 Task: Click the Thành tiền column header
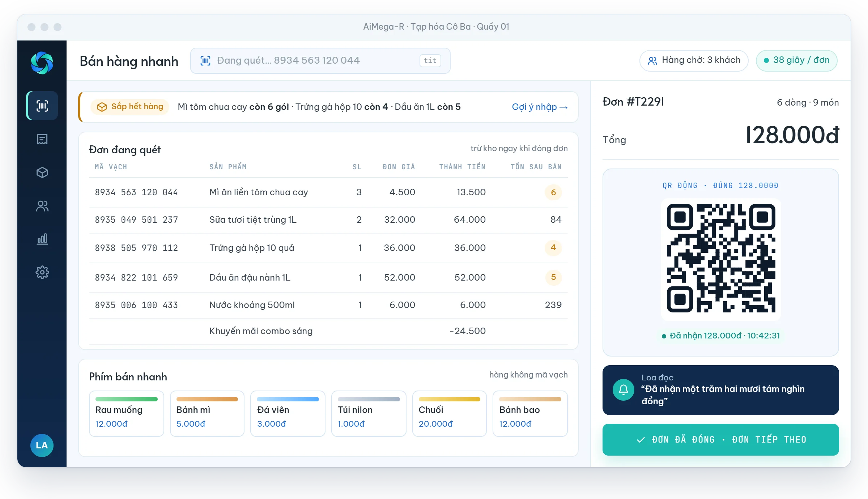pyautogui.click(x=462, y=167)
